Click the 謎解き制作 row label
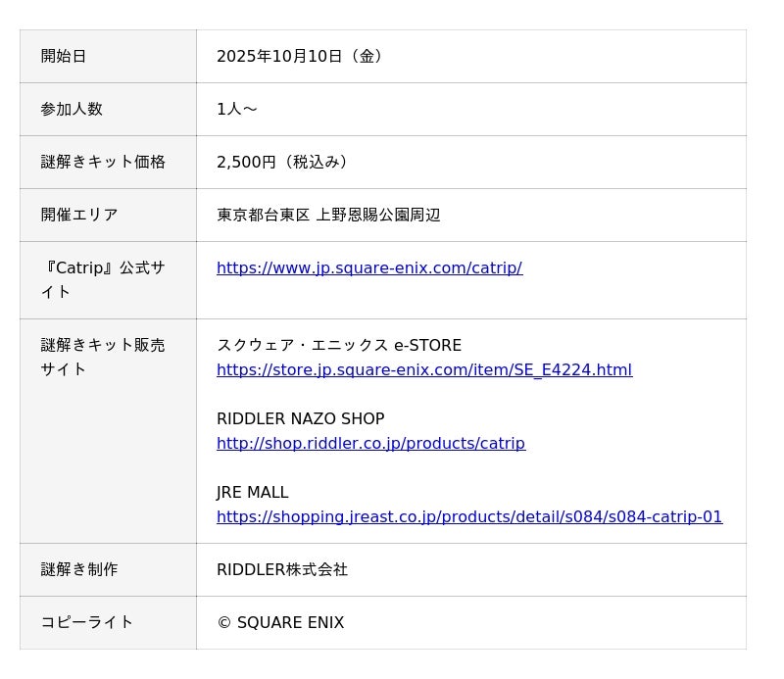The image size is (784, 679). point(79,569)
